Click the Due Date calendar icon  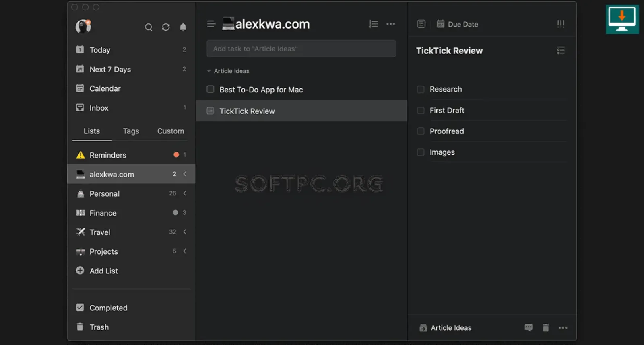tap(441, 24)
